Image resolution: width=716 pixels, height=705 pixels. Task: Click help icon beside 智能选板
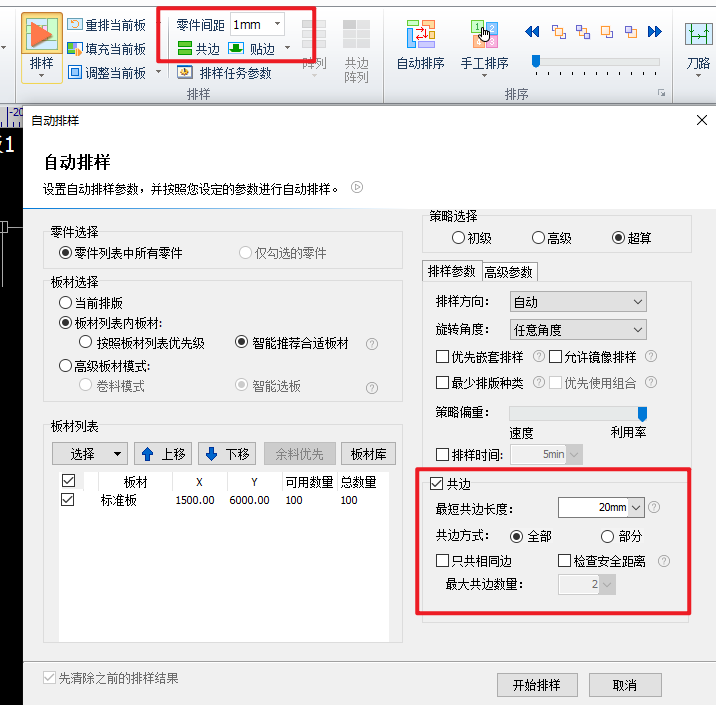click(372, 388)
